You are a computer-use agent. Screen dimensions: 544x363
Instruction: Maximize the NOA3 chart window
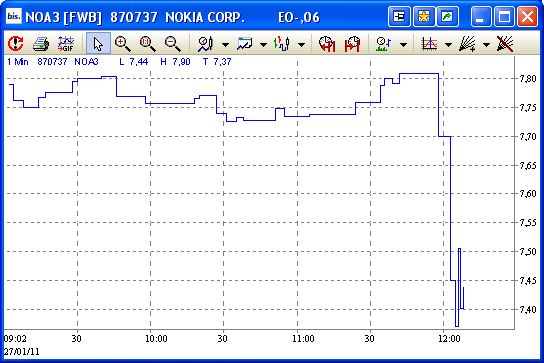[504, 16]
